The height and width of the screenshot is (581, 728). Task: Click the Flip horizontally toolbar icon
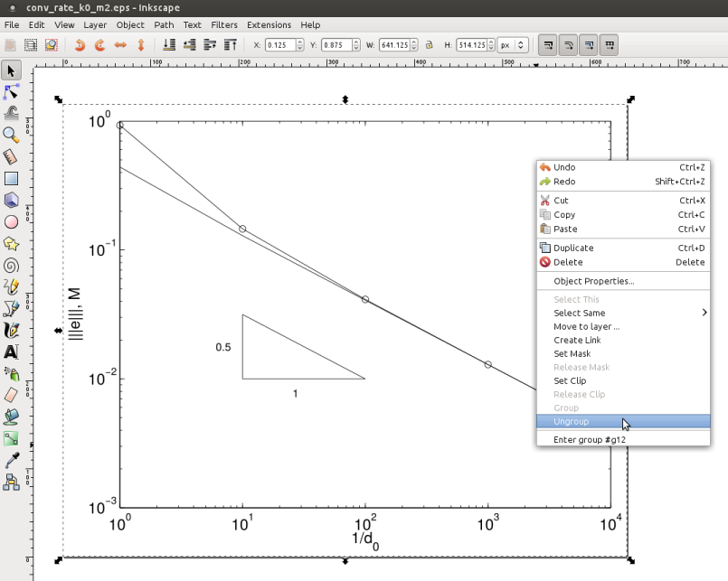point(119,44)
